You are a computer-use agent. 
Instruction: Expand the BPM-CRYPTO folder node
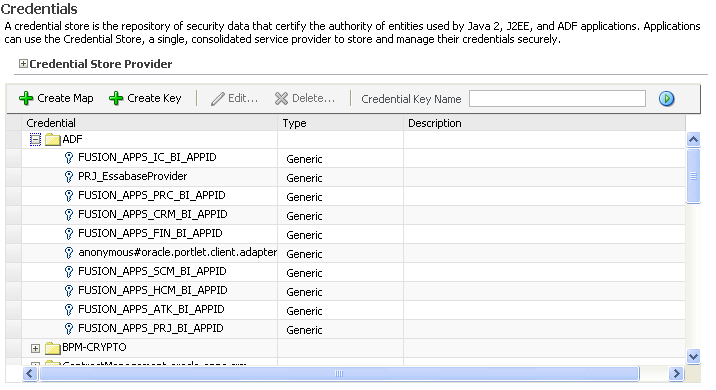pos(35,348)
